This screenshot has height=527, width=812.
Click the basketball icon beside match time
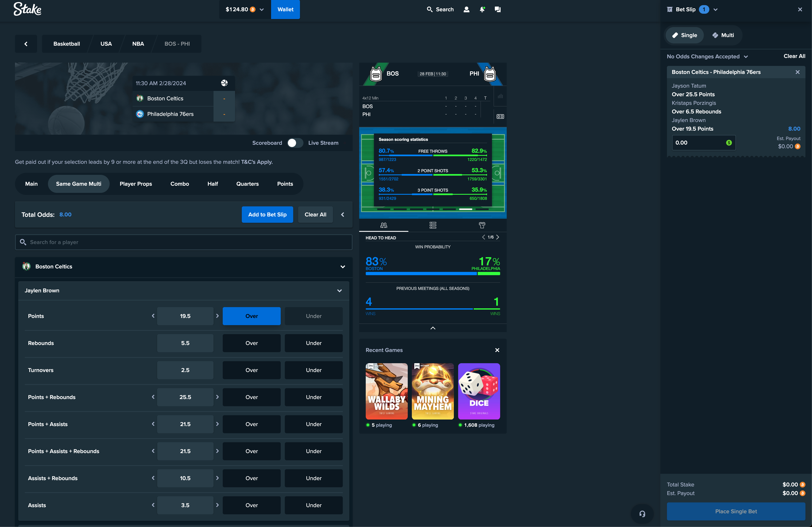pos(224,83)
